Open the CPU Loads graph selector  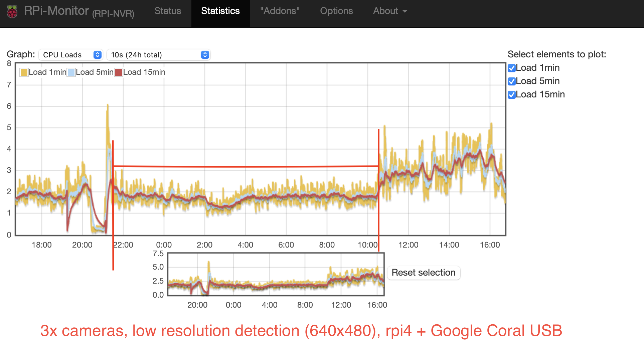click(x=71, y=55)
